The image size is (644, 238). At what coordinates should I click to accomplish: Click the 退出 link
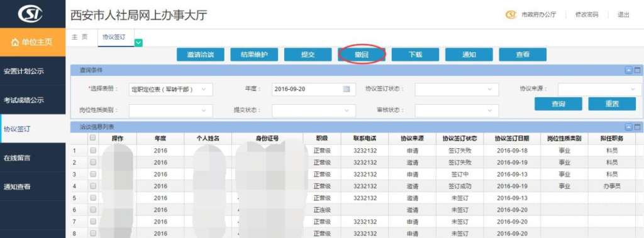[623, 15]
